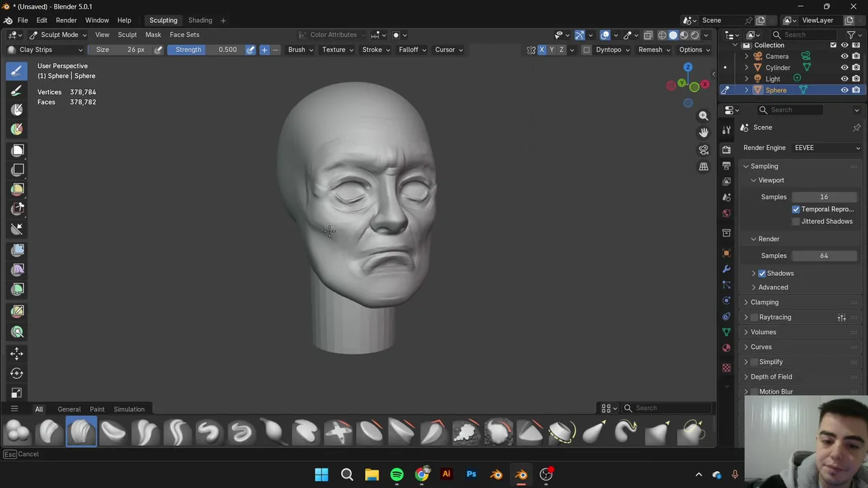Open the Render Engine EEVEE dropdown

(x=826, y=148)
